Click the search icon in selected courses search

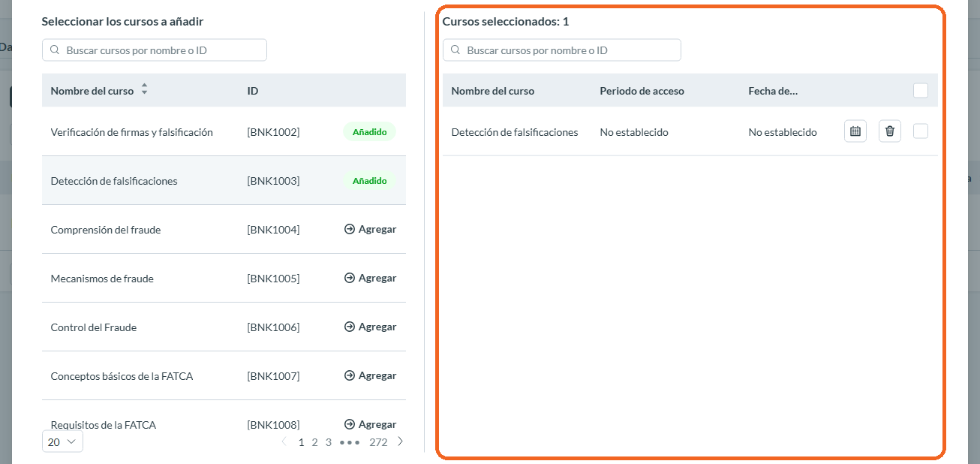tap(455, 50)
